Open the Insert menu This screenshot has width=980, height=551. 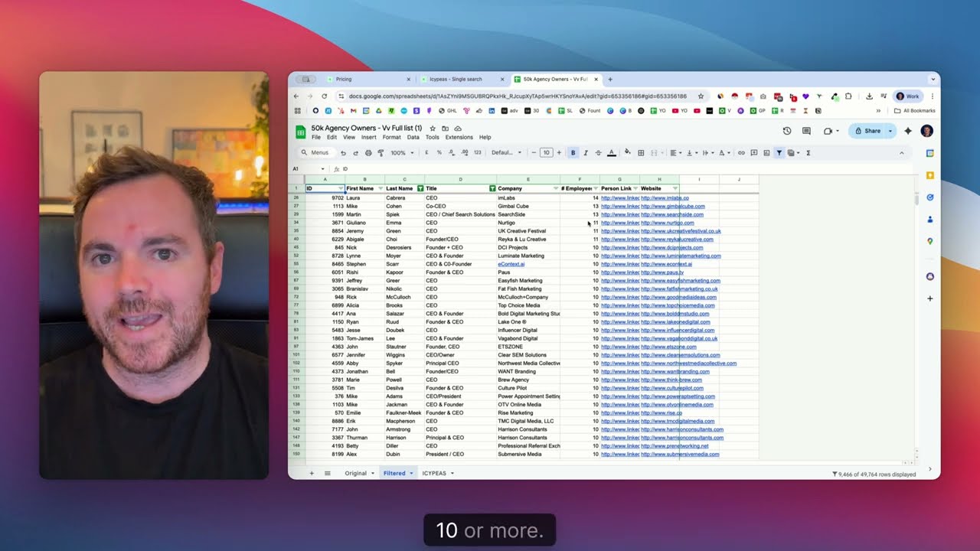[368, 138]
